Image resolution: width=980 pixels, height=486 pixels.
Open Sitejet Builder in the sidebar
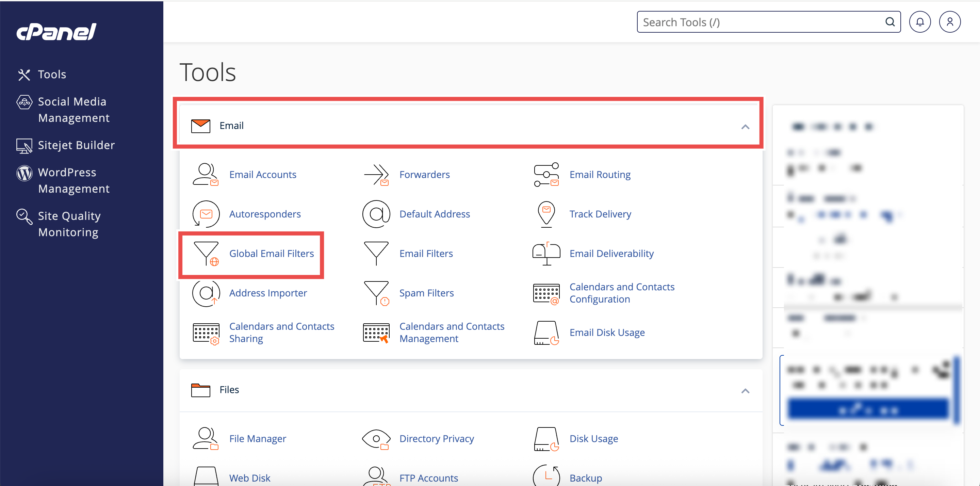tap(76, 145)
